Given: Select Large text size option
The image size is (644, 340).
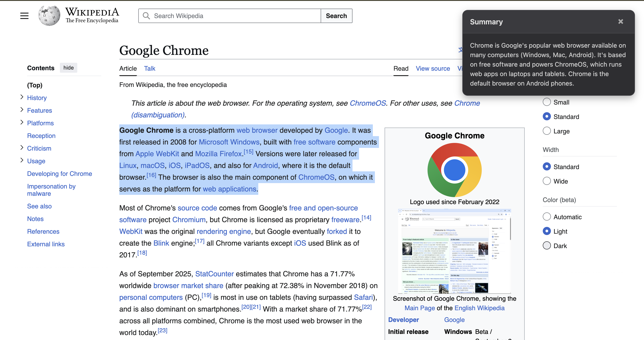Looking at the screenshot, I should click(547, 131).
